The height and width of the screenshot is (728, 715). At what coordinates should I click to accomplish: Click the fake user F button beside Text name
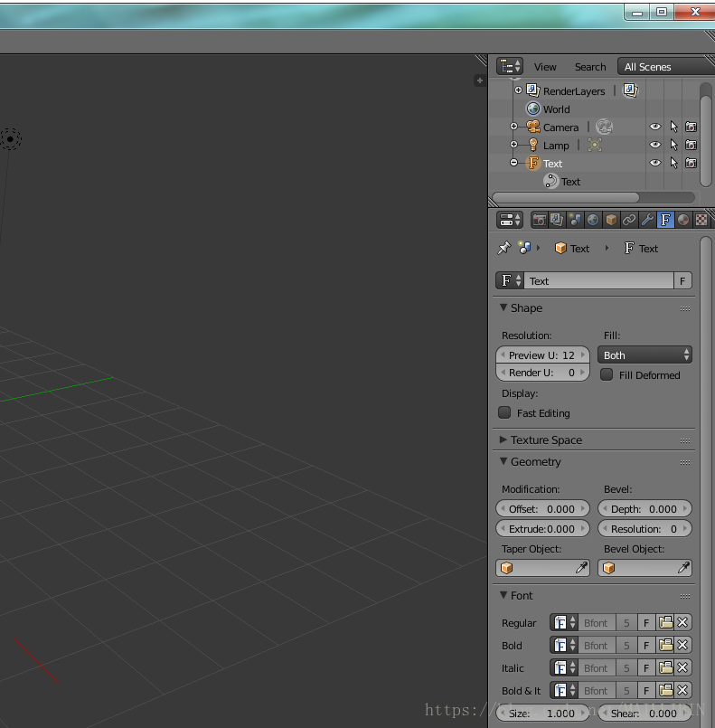point(682,280)
